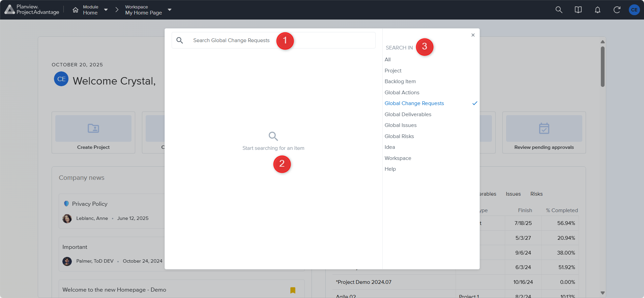Choose Help in Search In list
This screenshot has height=298, width=644.
390,169
